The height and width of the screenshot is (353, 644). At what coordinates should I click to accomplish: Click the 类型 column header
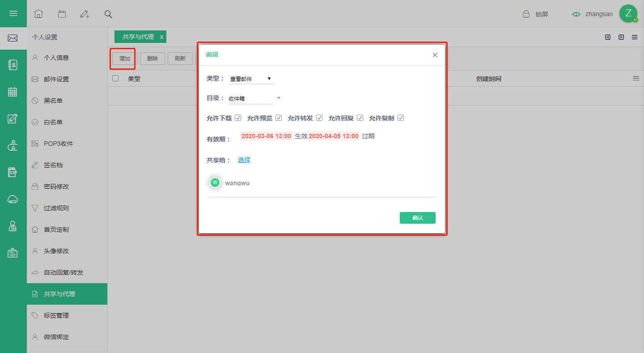coord(134,79)
